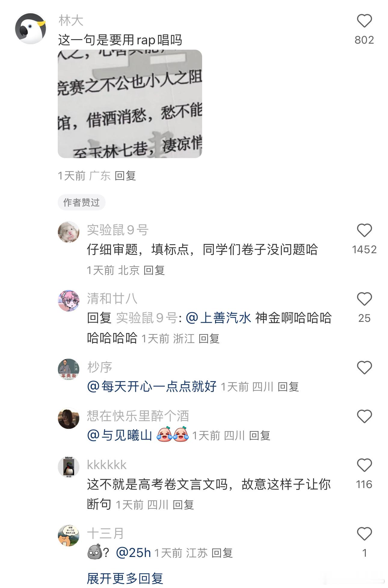The image size is (388, 588).
Task: Open kkkkkk's penguin avatar
Action: (69, 467)
